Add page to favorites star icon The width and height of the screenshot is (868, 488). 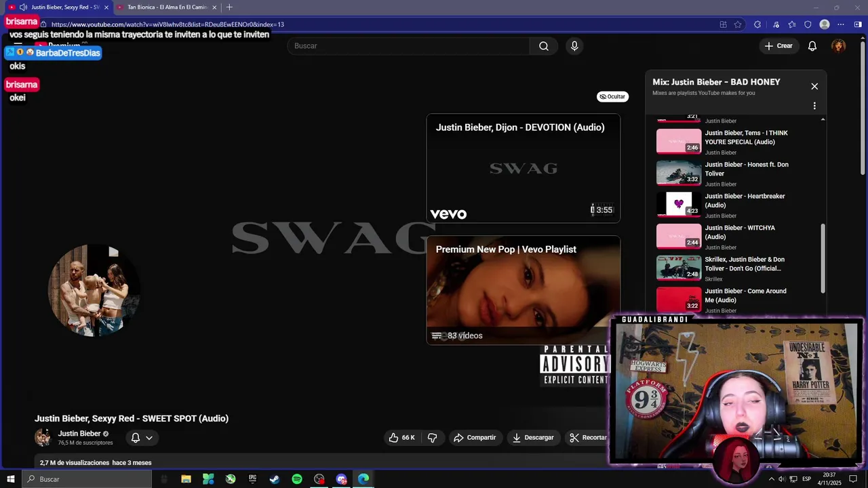click(738, 24)
